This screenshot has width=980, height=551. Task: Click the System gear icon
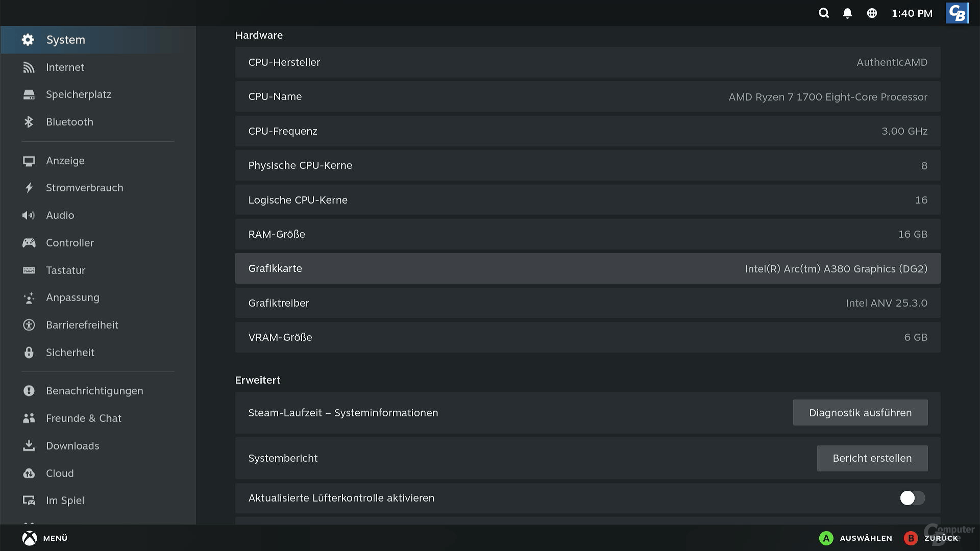point(28,40)
